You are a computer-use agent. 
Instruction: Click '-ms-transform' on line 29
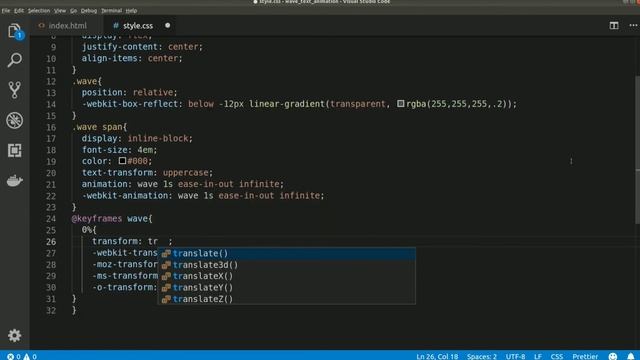click(x=124, y=276)
